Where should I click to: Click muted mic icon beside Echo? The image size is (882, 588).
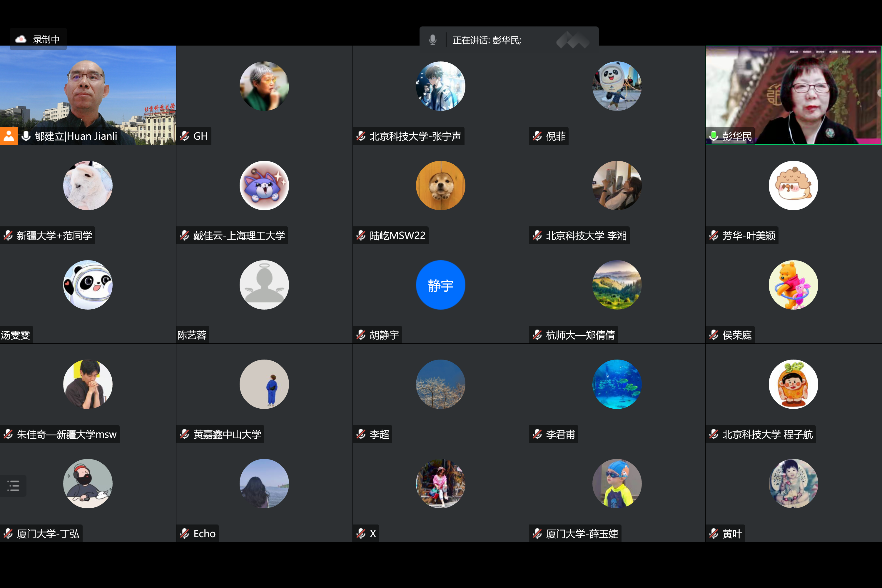tap(185, 533)
